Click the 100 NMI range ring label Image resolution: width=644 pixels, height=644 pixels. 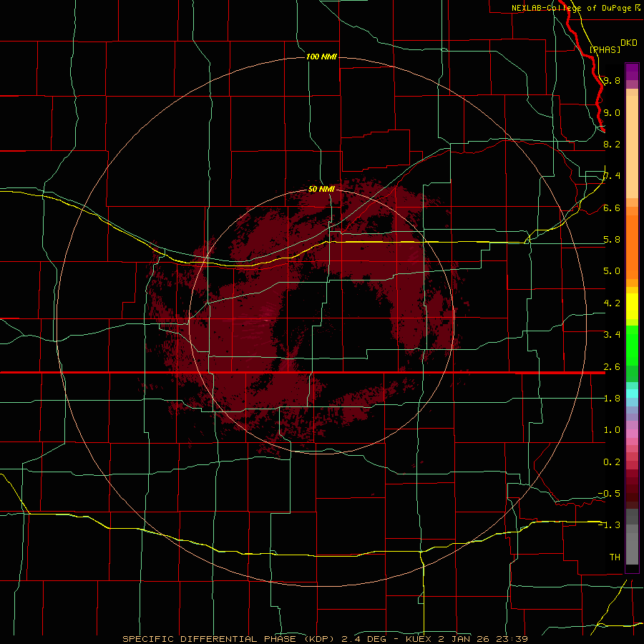[321, 57]
